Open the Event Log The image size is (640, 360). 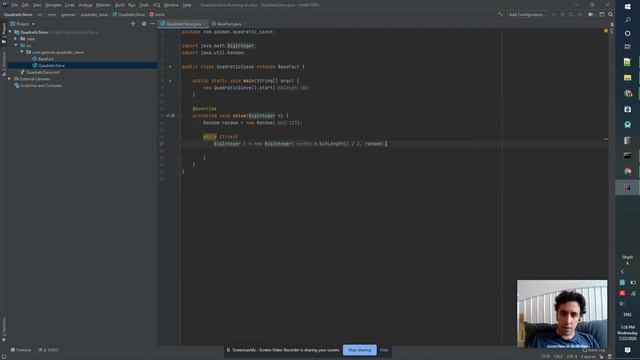click(x=594, y=350)
